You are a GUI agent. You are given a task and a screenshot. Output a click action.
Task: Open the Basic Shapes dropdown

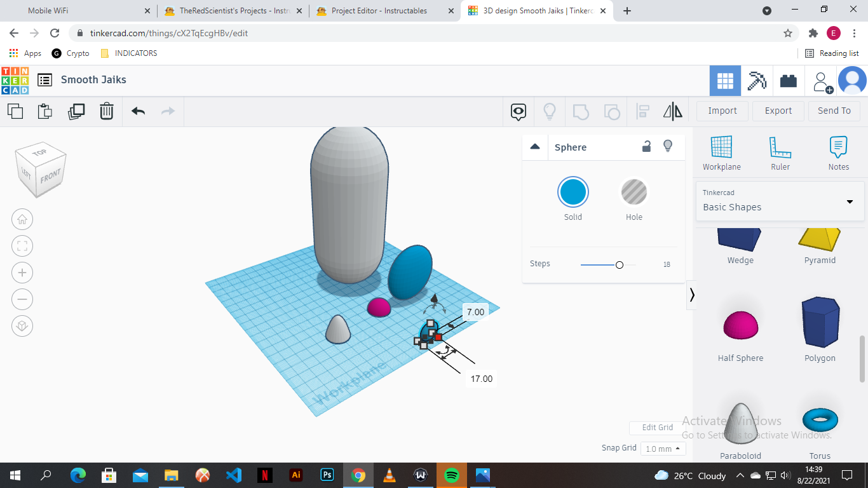(780, 201)
